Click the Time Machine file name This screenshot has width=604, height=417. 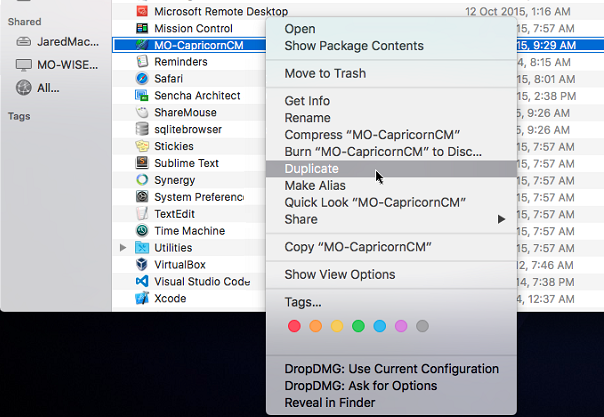click(190, 231)
